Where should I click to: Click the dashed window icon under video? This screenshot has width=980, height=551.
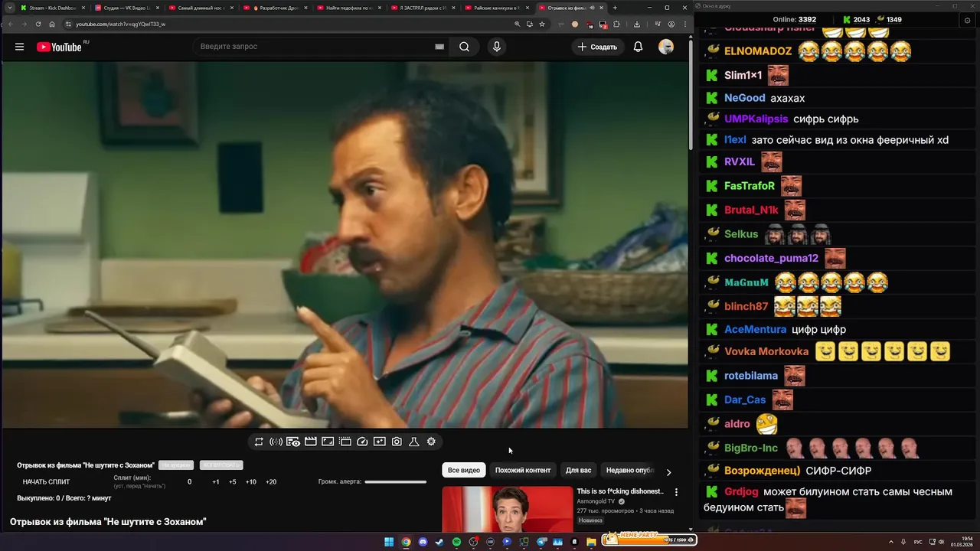coord(345,442)
